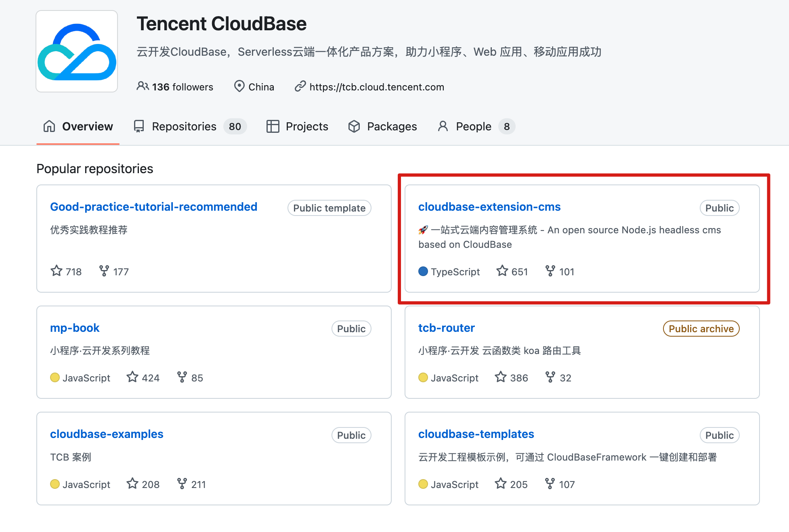
Task: Open the Repositories tab
Action: tap(190, 126)
